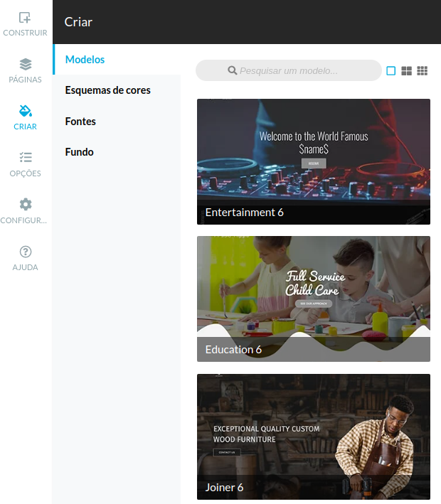Click the Education 6 label caption
The width and height of the screenshot is (441, 504).
233,350
